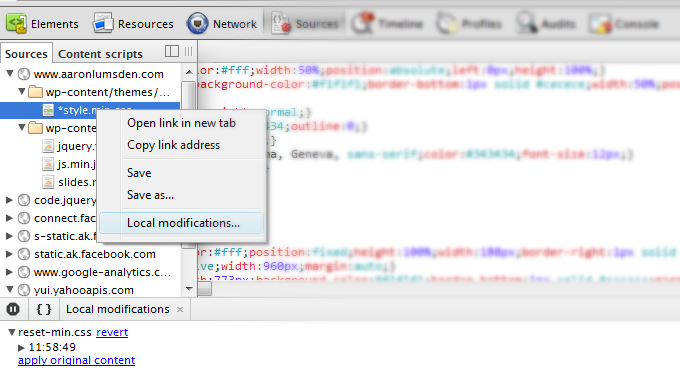Select the static.ak.facebook.com domain
This screenshot has height=388, width=680.
tap(95, 254)
